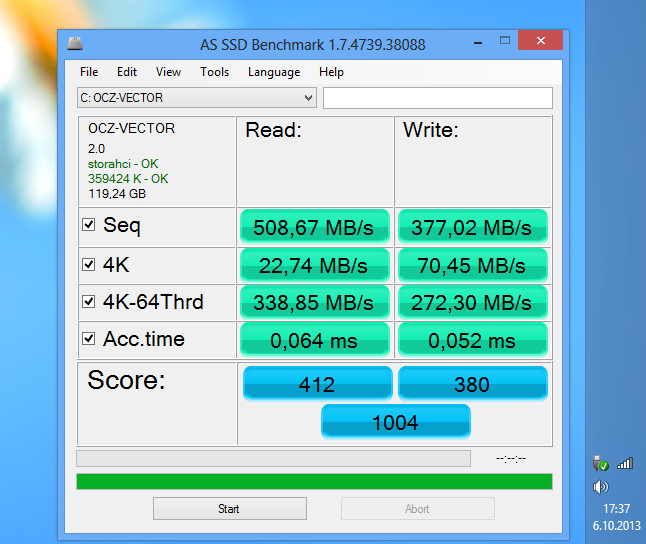
Task: Toggle the 4K-64Thrd test checkbox
Action: pyautogui.click(x=89, y=301)
